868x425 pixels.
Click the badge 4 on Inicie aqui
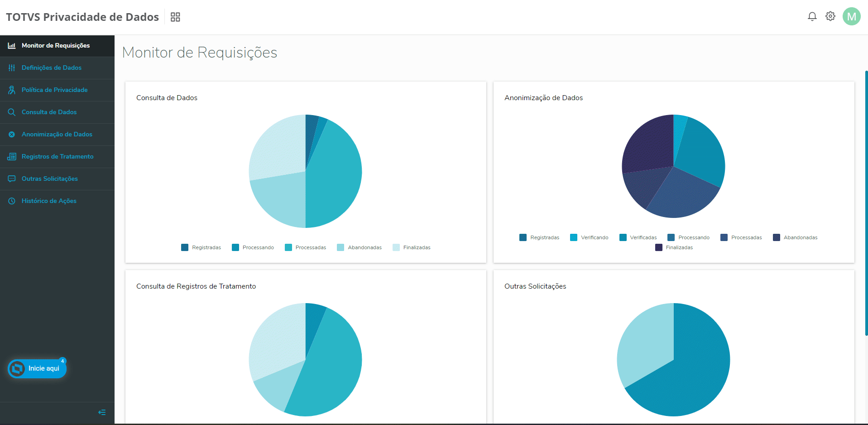point(62,361)
